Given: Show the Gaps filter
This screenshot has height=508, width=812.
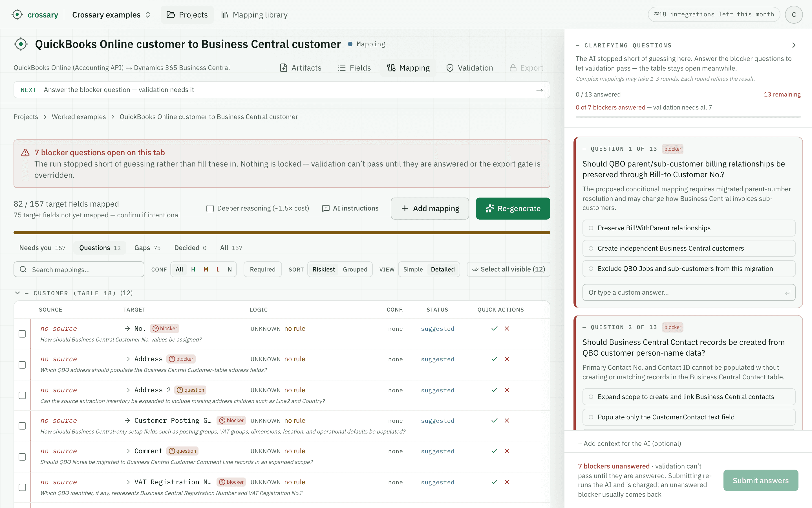Looking at the screenshot, I should point(147,248).
